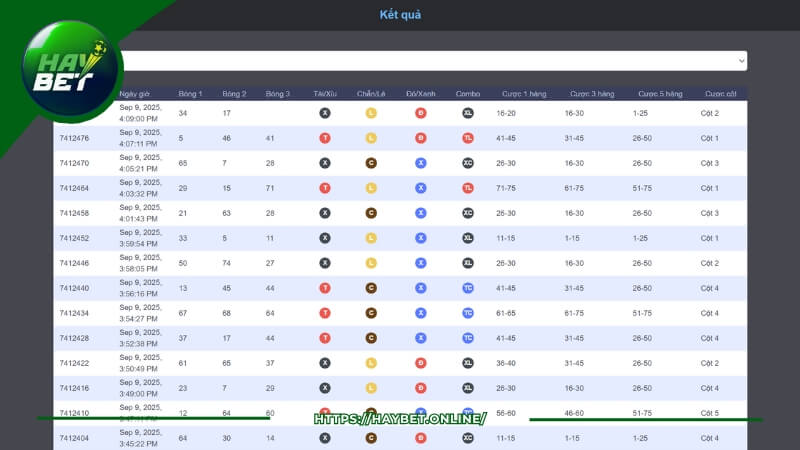Click the red Đ badge in row 7412422
Viewport: 800px width, 450px height.
(x=421, y=363)
